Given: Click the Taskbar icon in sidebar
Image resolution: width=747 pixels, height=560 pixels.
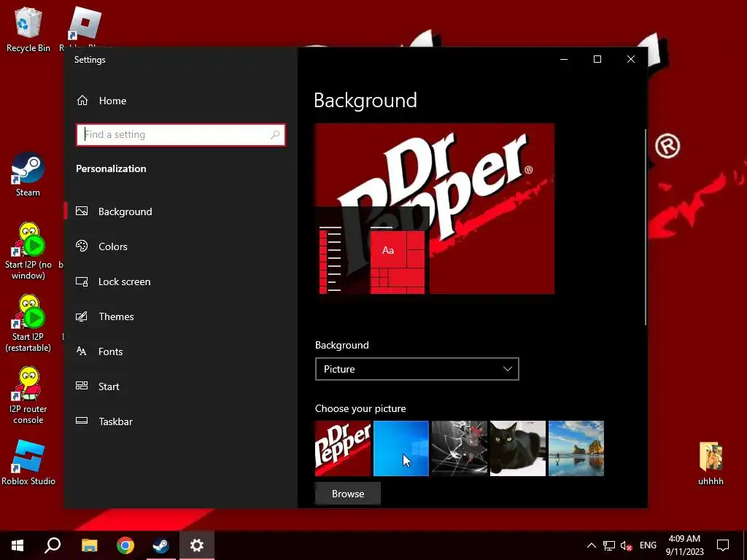Looking at the screenshot, I should pos(82,421).
